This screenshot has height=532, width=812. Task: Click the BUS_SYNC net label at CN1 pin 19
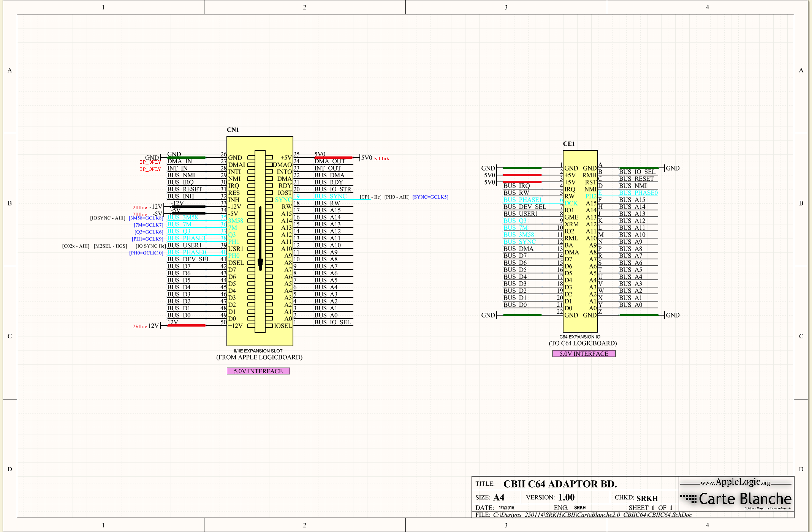tap(331, 196)
